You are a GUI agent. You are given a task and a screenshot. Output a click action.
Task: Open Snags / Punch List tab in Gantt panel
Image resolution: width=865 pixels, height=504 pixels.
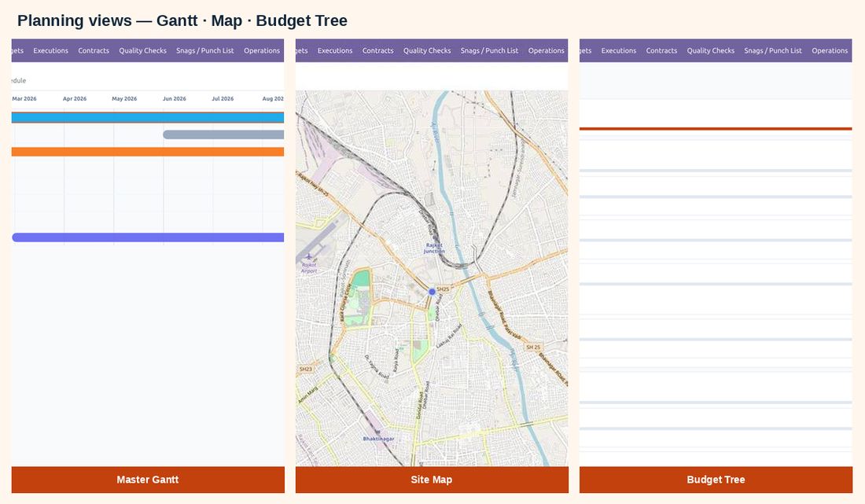click(204, 50)
